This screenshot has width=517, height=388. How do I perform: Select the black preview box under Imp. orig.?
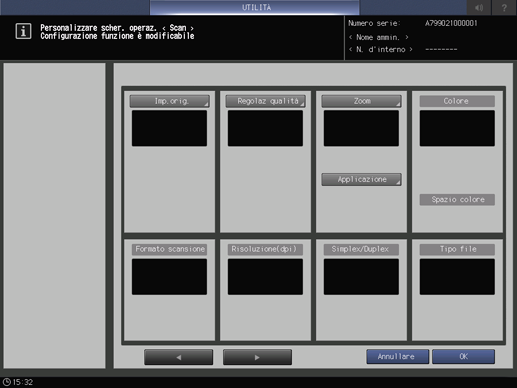(x=169, y=128)
